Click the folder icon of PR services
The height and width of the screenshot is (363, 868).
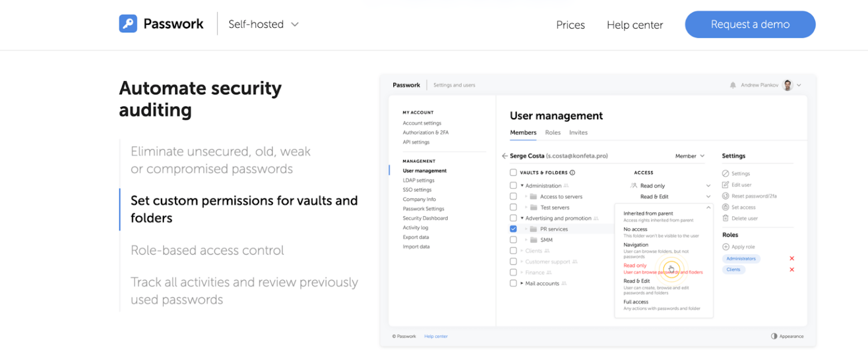click(533, 229)
